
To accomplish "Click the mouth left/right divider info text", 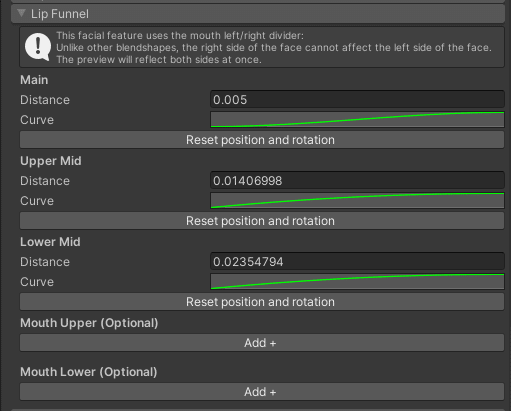I will coord(274,47).
